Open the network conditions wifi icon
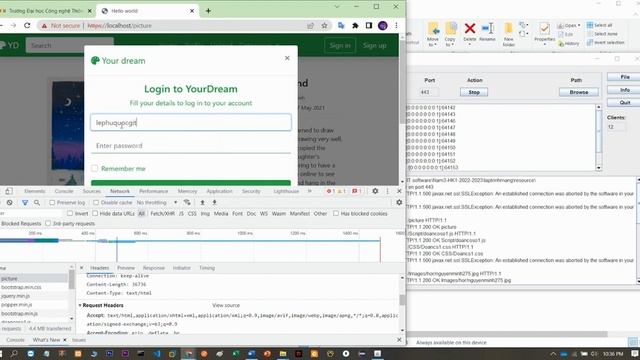The height and width of the screenshot is (360, 640). click(x=187, y=202)
